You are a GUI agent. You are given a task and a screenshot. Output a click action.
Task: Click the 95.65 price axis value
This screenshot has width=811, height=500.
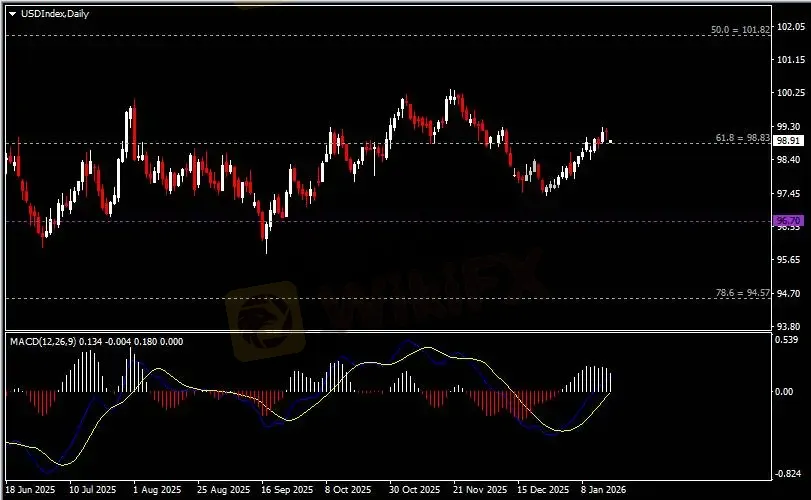coord(788,260)
